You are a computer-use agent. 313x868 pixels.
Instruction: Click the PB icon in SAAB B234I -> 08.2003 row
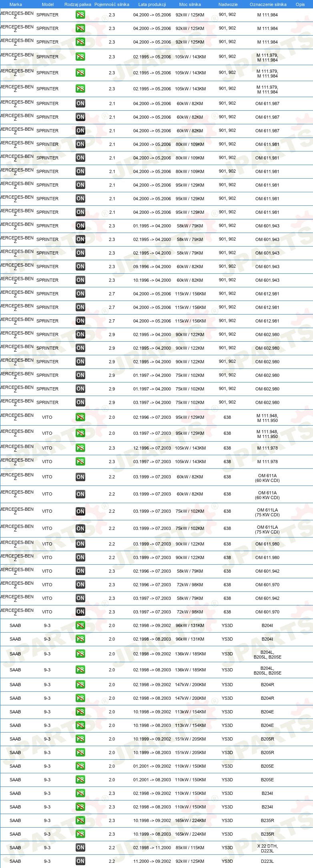80,807
